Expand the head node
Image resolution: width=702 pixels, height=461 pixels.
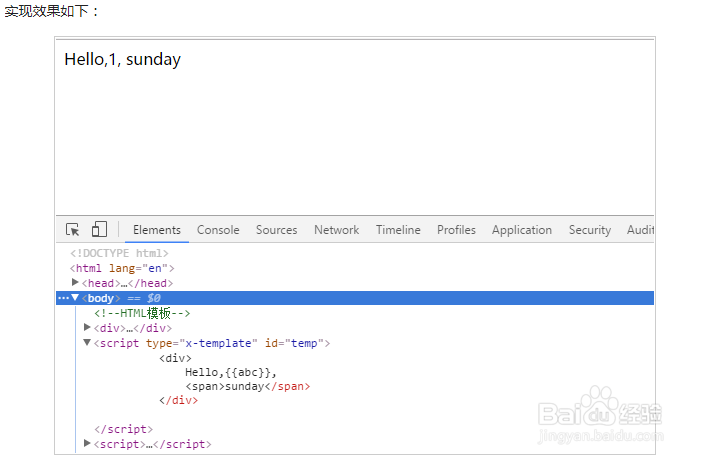[x=76, y=283]
